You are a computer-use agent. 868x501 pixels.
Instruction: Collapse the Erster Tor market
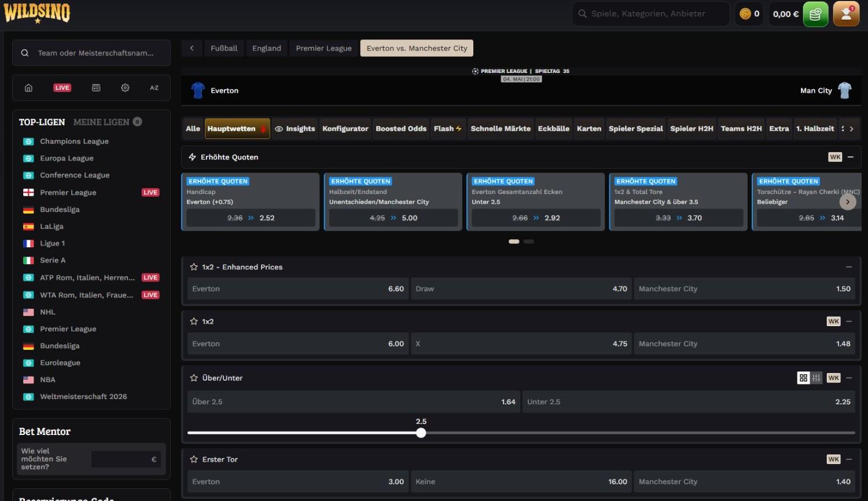(849, 459)
